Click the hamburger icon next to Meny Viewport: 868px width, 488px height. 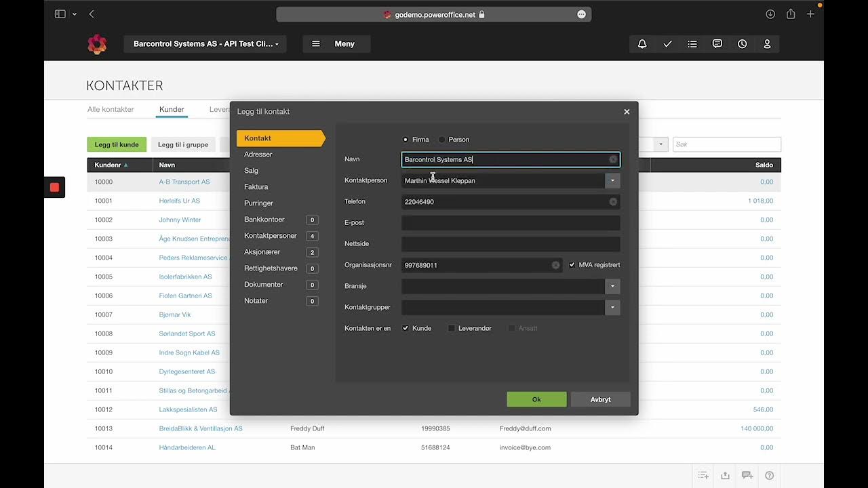coord(316,44)
